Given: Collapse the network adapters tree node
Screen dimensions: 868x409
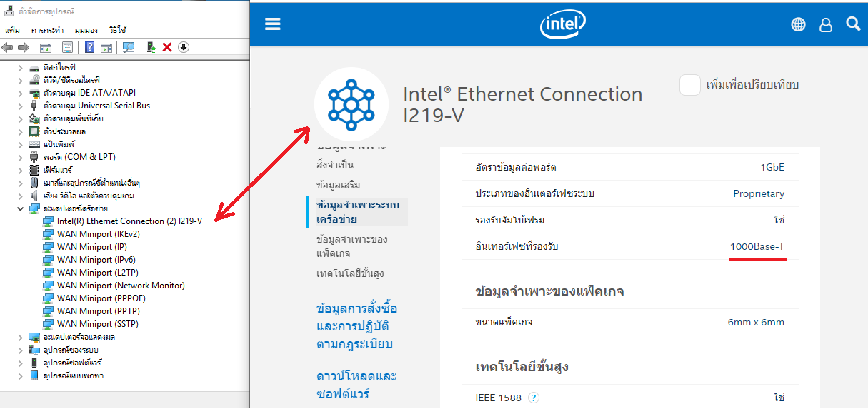Looking at the screenshot, I should click(20, 208).
